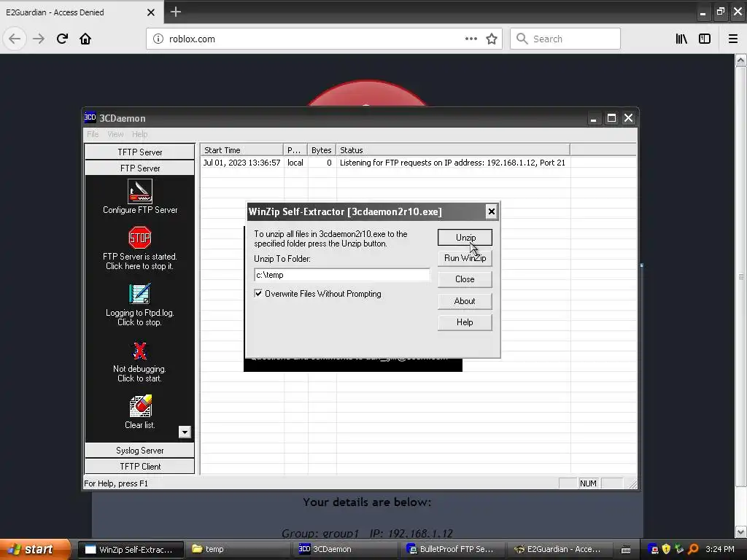Toggle the browser sidebar icon
The image size is (747, 560).
click(x=705, y=39)
